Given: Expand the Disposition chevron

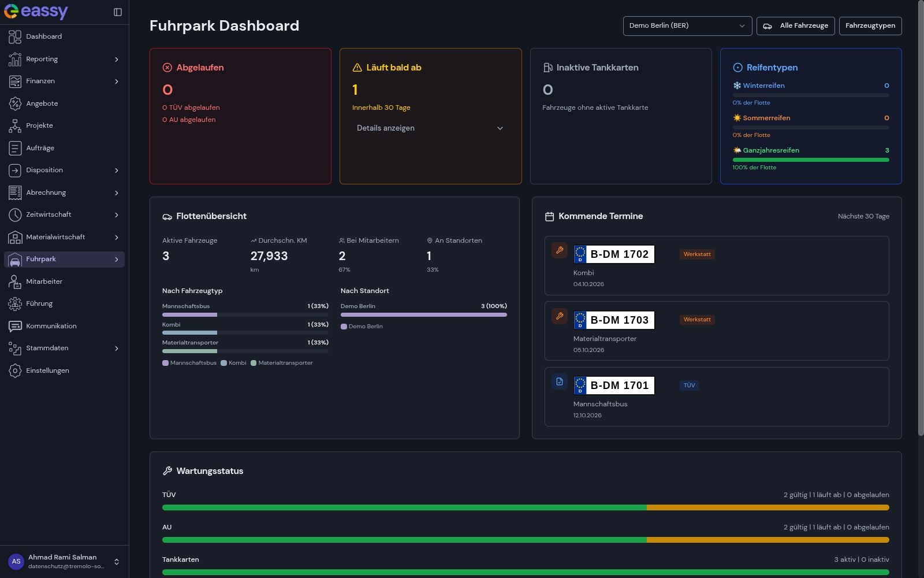Looking at the screenshot, I should click(117, 171).
